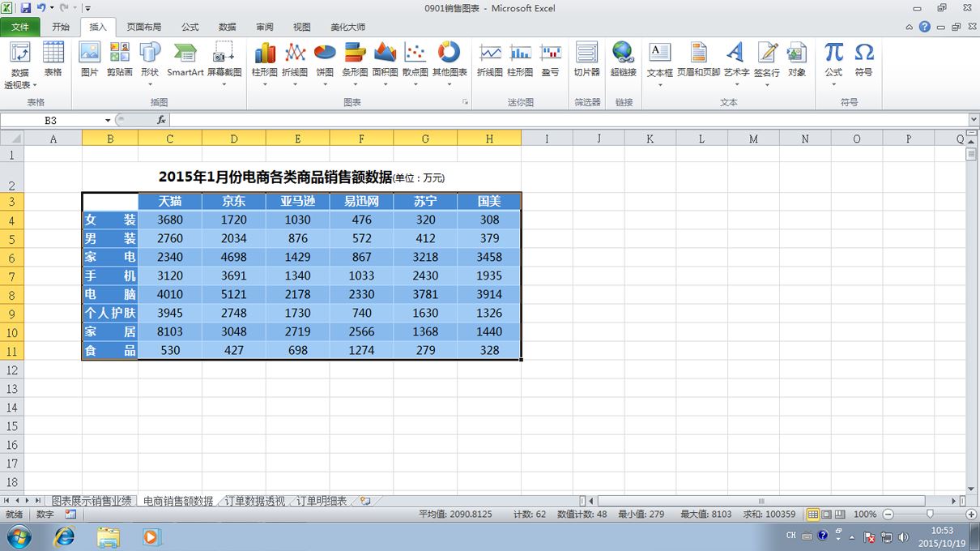Viewport: 980px width, 551px height.
Task: Select cell with value 8103
Action: (x=170, y=331)
